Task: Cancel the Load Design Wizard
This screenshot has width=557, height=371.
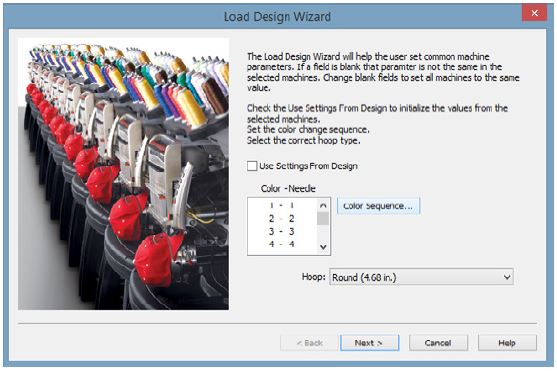Action: [438, 343]
